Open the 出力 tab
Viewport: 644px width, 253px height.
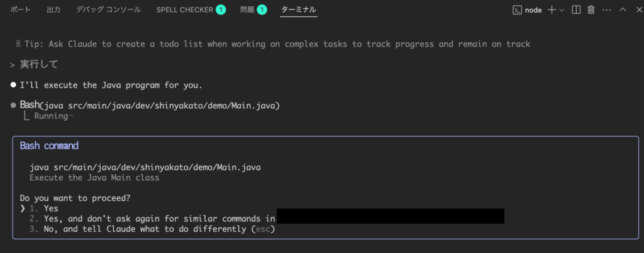coord(53,9)
